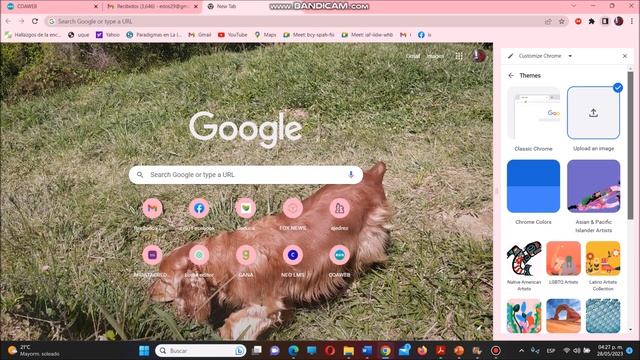Open Gmail bookmark in bookmarks bar

[x=200, y=35]
